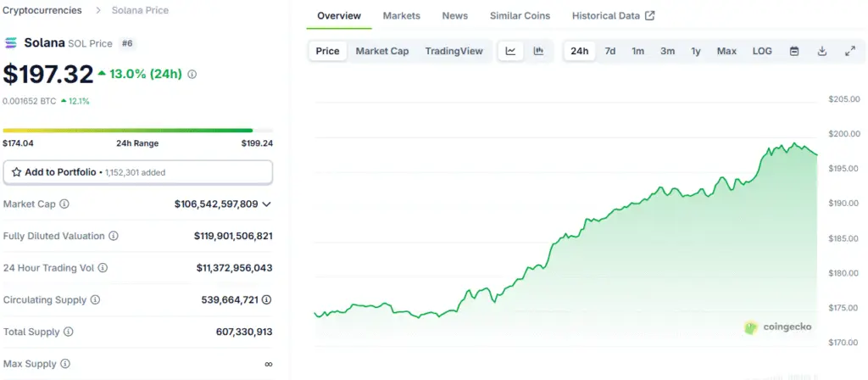Open the info icon next to 539,664,721
The image size is (868, 380).
point(266,299)
